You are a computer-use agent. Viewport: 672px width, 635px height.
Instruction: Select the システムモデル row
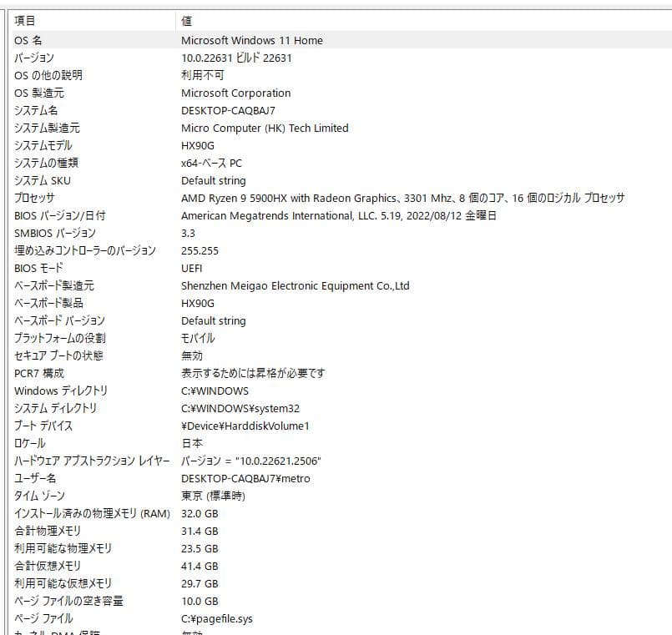click(x=42, y=145)
